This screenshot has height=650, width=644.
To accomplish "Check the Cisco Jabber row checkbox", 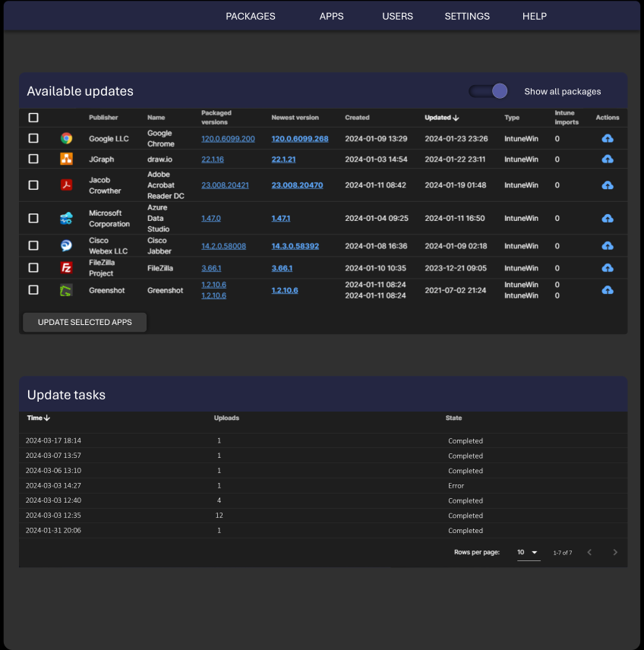I will pos(33,246).
